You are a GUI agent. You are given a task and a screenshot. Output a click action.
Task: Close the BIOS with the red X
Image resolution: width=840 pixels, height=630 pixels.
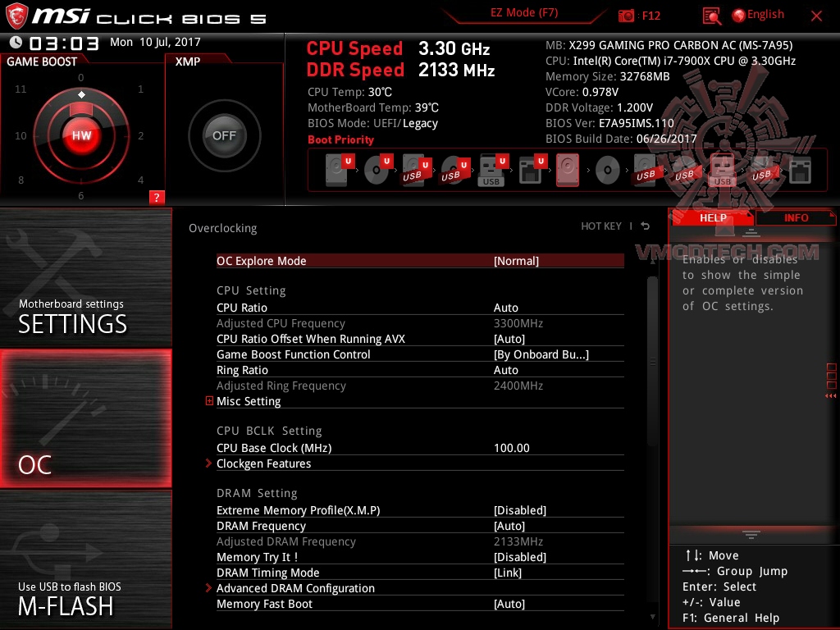click(816, 16)
